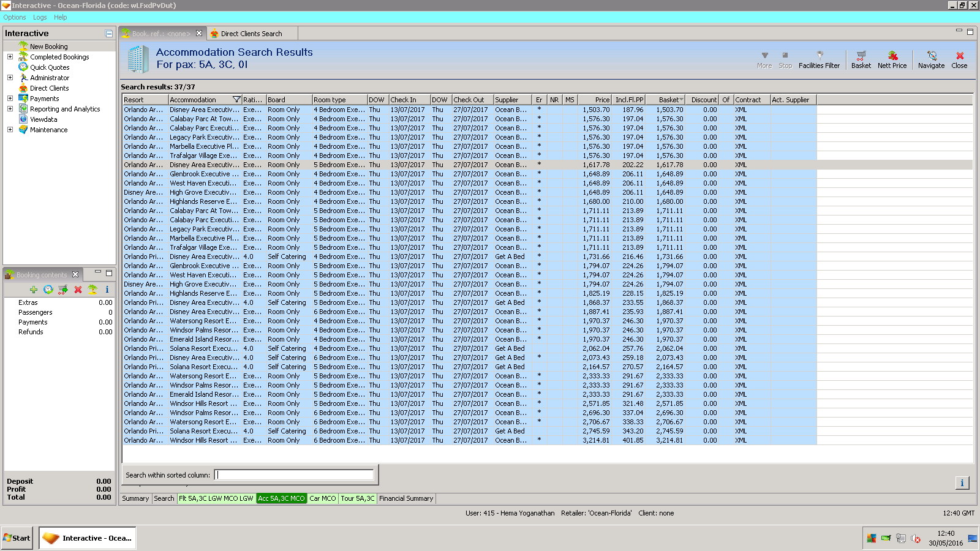980x551 pixels.
Task: Select the Car MCO tab
Action: [x=322, y=498]
